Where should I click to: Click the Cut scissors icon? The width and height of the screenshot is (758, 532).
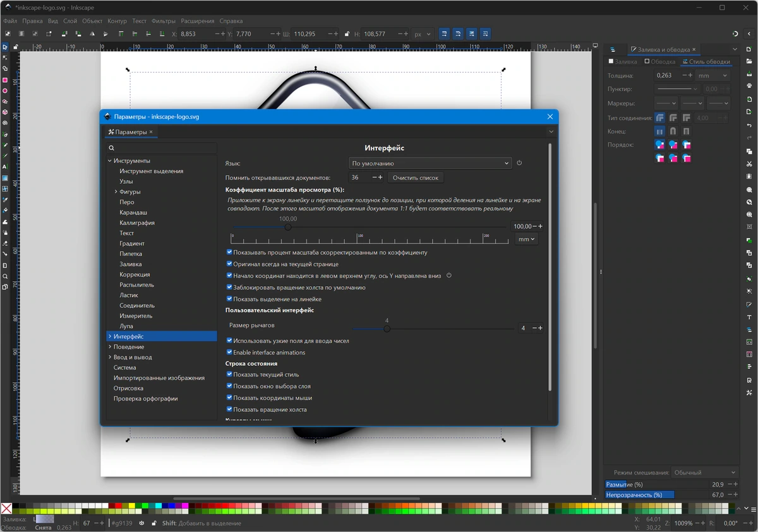click(749, 164)
